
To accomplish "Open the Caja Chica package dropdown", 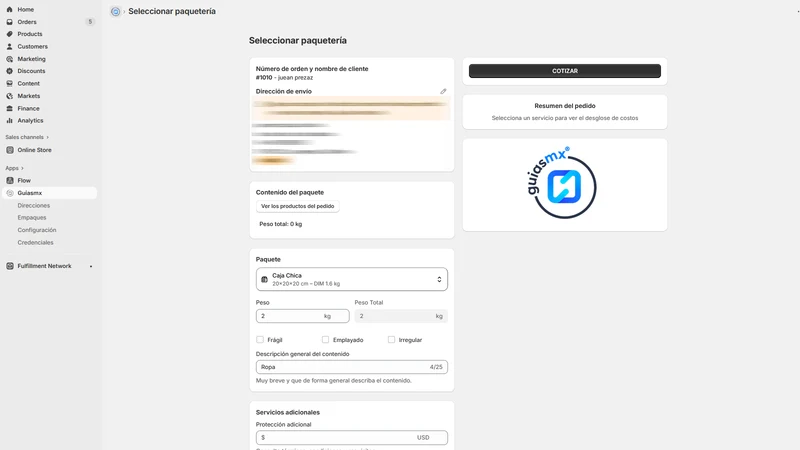I will (352, 279).
